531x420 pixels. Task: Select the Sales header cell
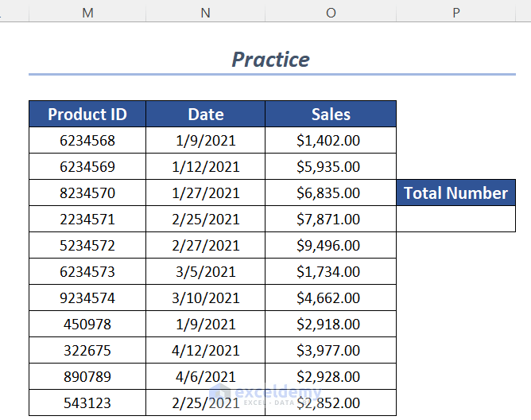331,114
